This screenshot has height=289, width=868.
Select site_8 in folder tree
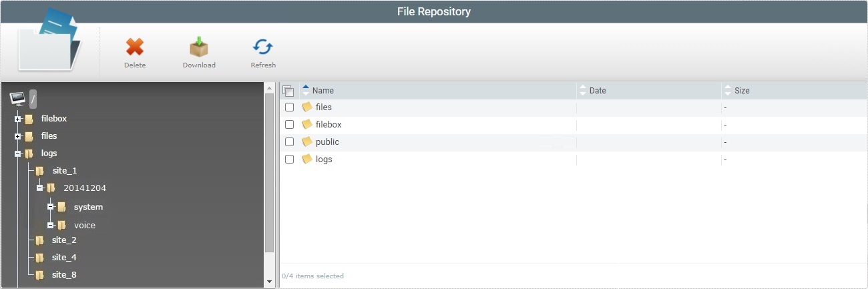[65, 275]
